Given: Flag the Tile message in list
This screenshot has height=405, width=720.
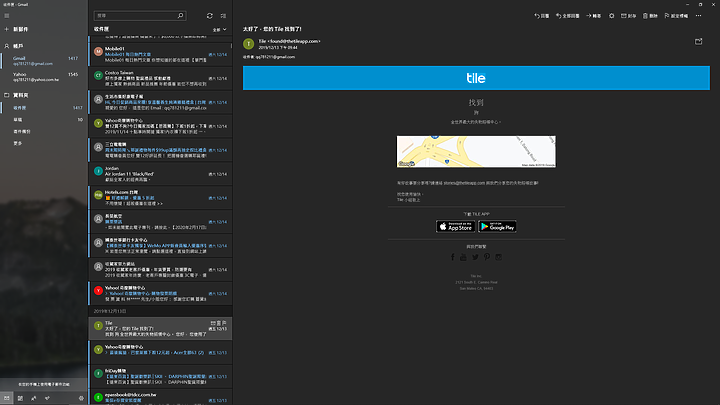Looking at the screenshot, I should [224, 323].
